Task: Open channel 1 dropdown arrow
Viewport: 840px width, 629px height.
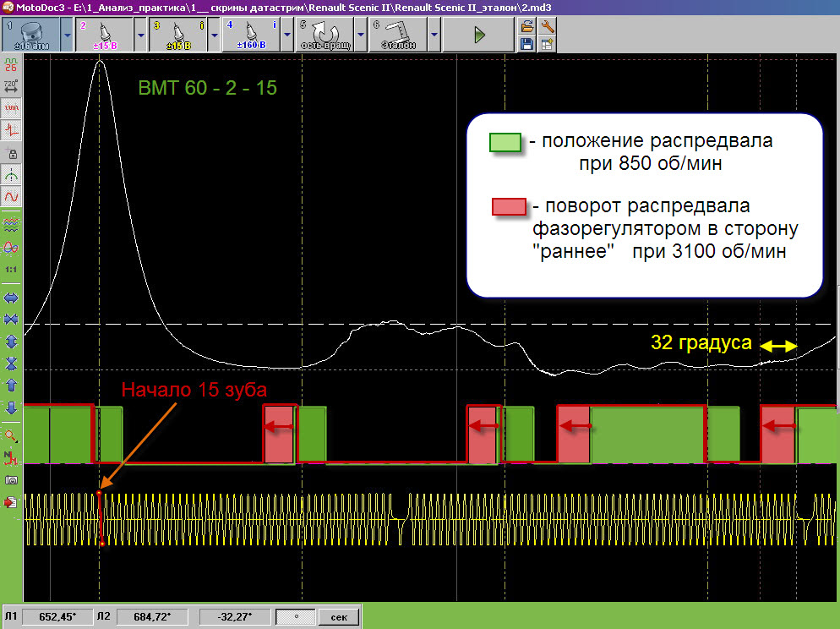Action: point(67,35)
